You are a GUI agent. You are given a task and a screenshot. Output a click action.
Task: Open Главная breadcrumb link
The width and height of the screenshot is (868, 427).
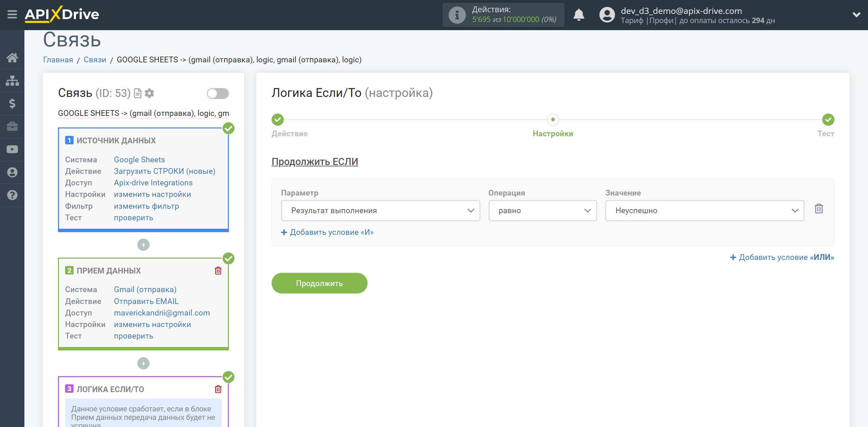click(58, 60)
